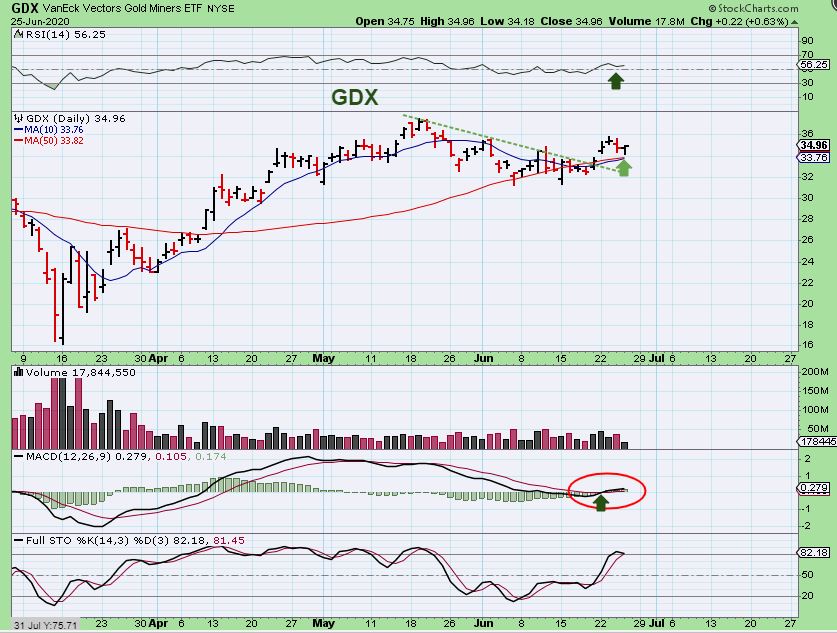The width and height of the screenshot is (837, 633).
Task: Click the Open 34.75 value
Action: coord(385,21)
